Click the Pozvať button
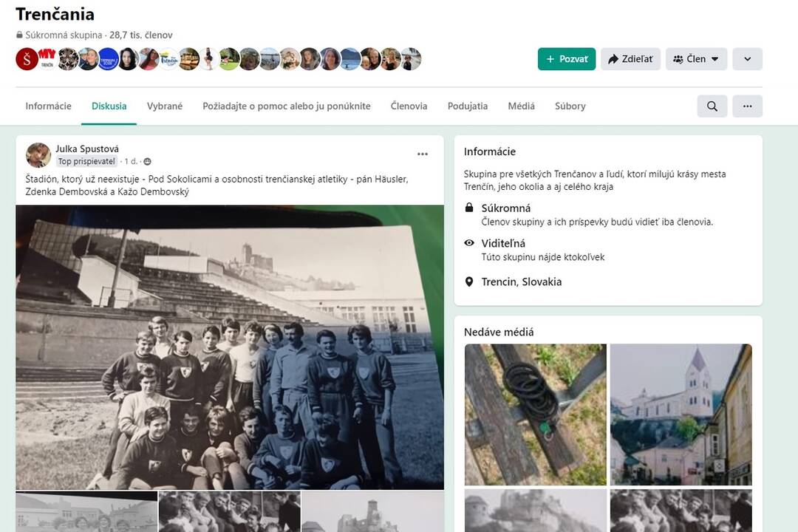The image size is (798, 532). (x=567, y=59)
